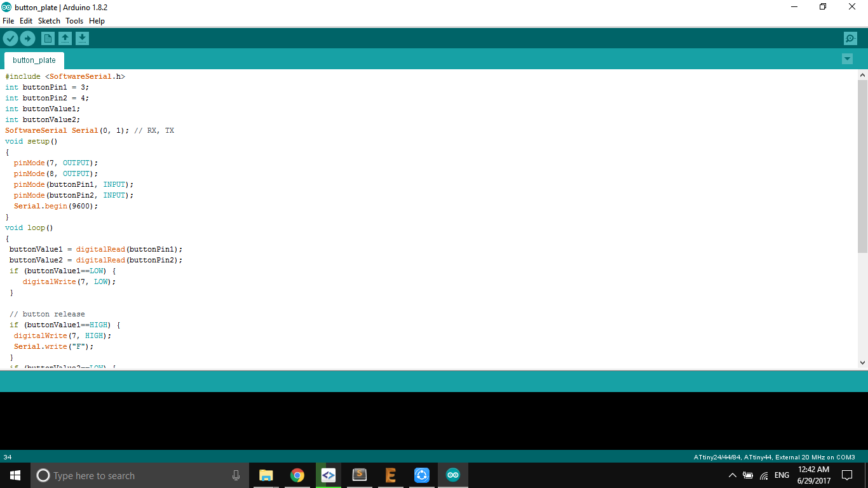Open the Sketch menu
This screenshot has height=488, width=868.
point(49,21)
